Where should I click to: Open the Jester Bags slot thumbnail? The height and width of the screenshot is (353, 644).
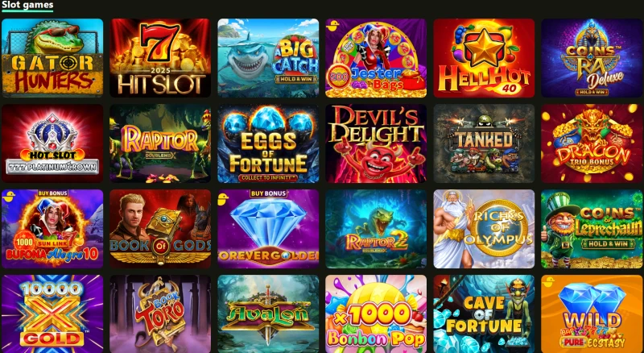pos(376,58)
